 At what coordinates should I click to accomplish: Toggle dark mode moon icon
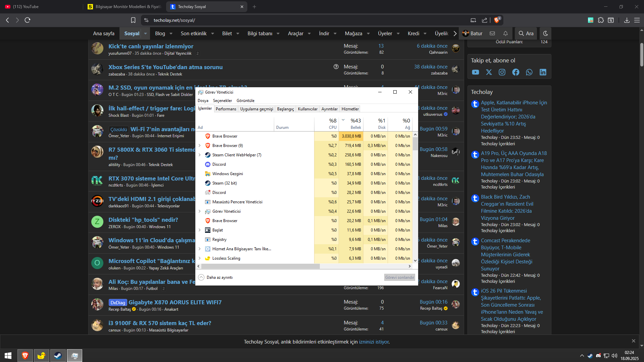pos(545,34)
